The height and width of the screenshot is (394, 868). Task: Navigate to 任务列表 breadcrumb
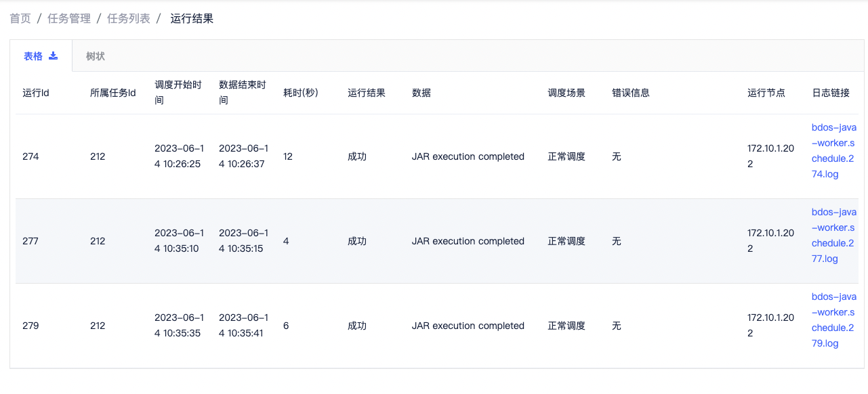pyautogui.click(x=129, y=19)
